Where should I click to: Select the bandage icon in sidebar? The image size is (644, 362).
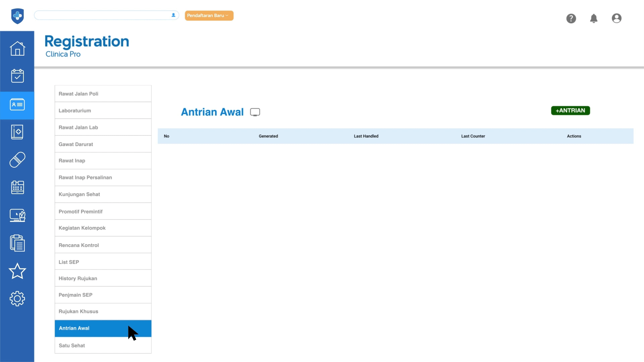point(17,160)
